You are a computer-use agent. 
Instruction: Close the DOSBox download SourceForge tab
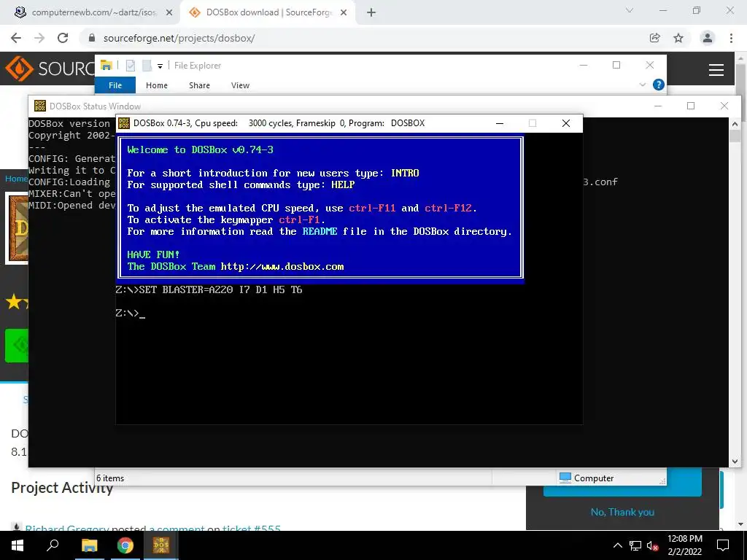[x=344, y=13]
